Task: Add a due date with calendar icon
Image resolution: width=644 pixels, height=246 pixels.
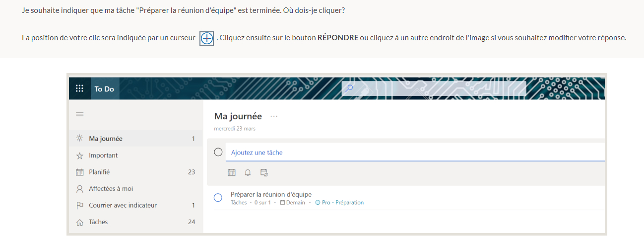Action: 232,172
